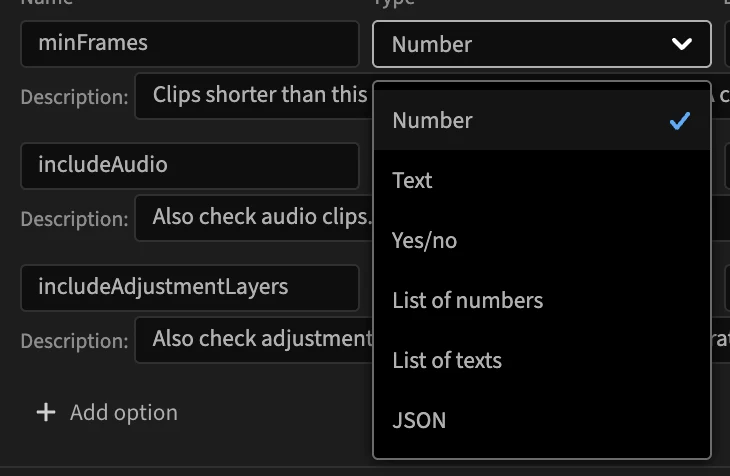This screenshot has width=730, height=476.
Task: Choose List of texts option
Action: (542, 360)
